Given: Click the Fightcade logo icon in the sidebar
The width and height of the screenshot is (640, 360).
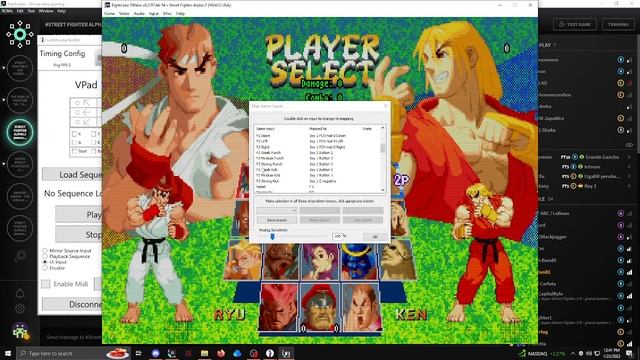Looking at the screenshot, I should [x=20, y=34].
